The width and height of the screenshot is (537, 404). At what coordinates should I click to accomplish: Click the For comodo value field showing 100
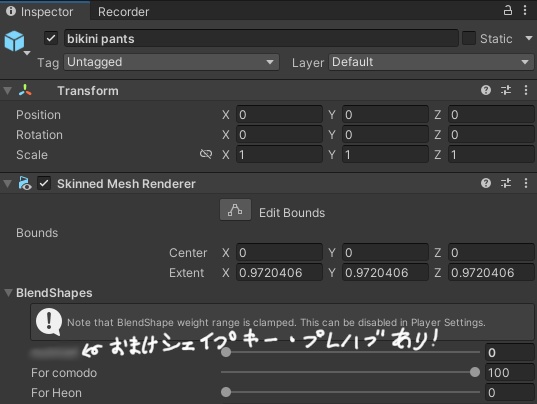(x=509, y=372)
